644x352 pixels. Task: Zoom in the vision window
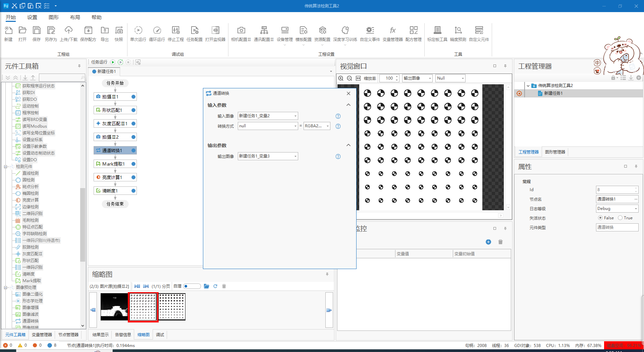coord(341,78)
